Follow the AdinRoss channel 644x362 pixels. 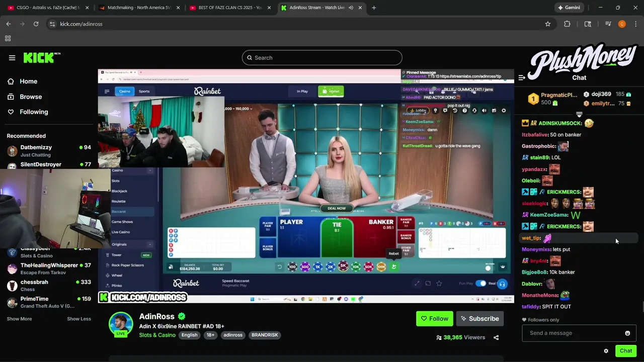(434, 319)
